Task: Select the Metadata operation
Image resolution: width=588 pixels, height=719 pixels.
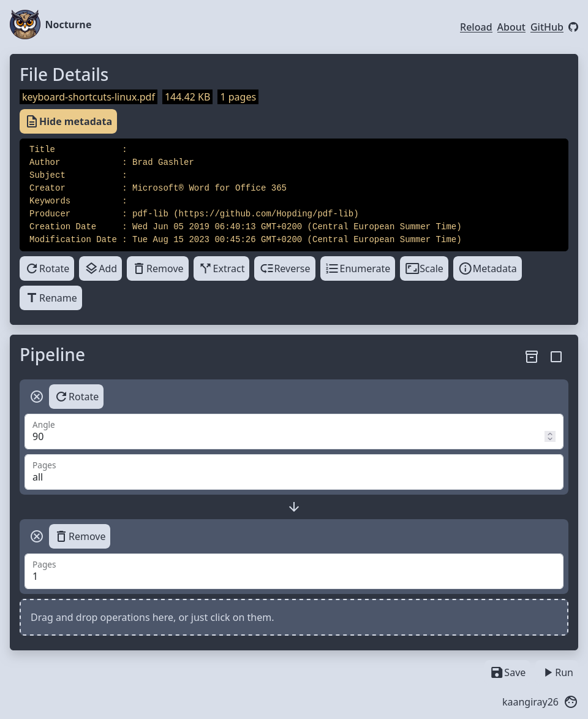Action: pyautogui.click(x=487, y=268)
